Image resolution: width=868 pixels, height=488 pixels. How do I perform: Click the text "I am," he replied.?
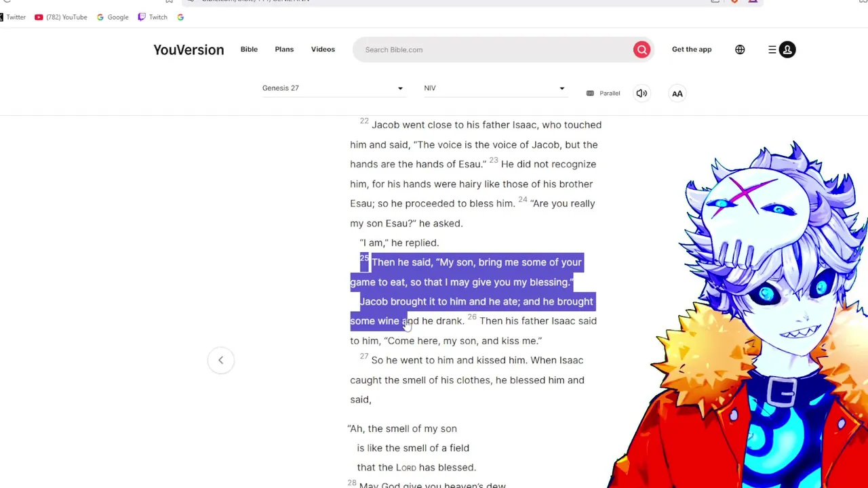coord(399,243)
